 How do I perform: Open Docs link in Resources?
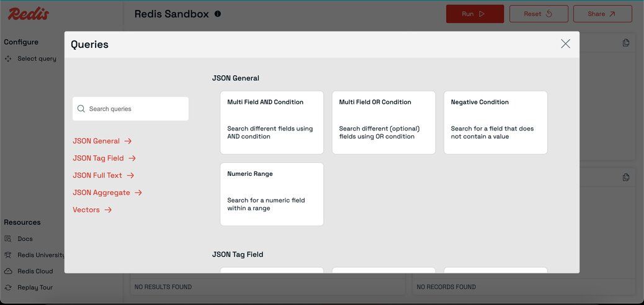[25, 239]
